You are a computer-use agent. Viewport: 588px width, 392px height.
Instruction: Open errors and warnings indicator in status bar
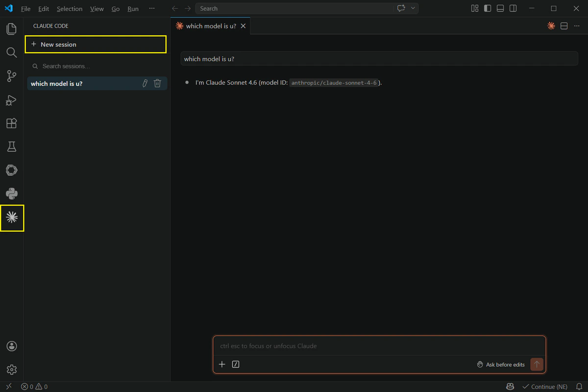point(34,387)
